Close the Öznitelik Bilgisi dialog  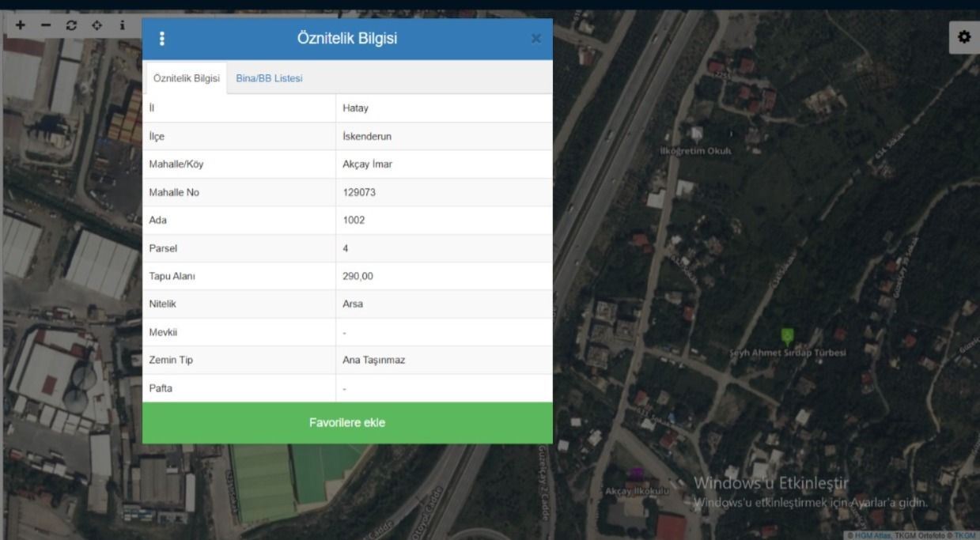point(536,39)
